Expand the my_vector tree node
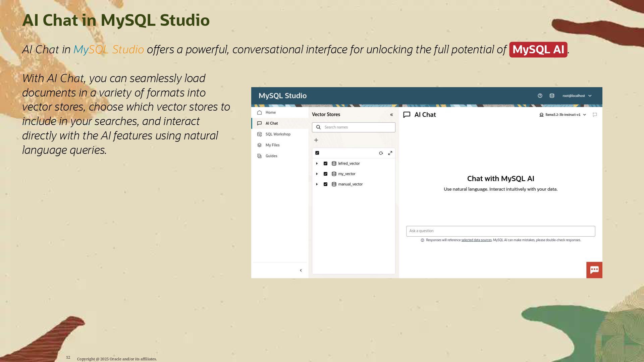The image size is (644, 362). pyautogui.click(x=317, y=174)
